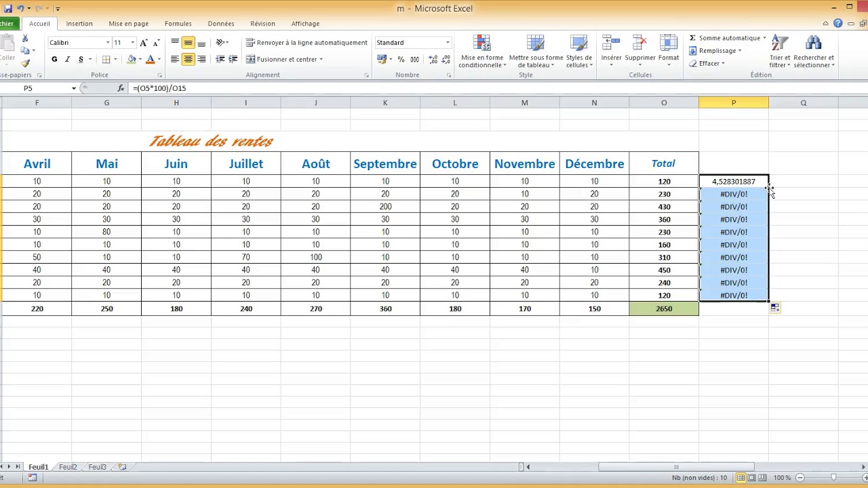The height and width of the screenshot is (488, 868).
Task: Open the font color dropdown arrow
Action: pyautogui.click(x=159, y=60)
